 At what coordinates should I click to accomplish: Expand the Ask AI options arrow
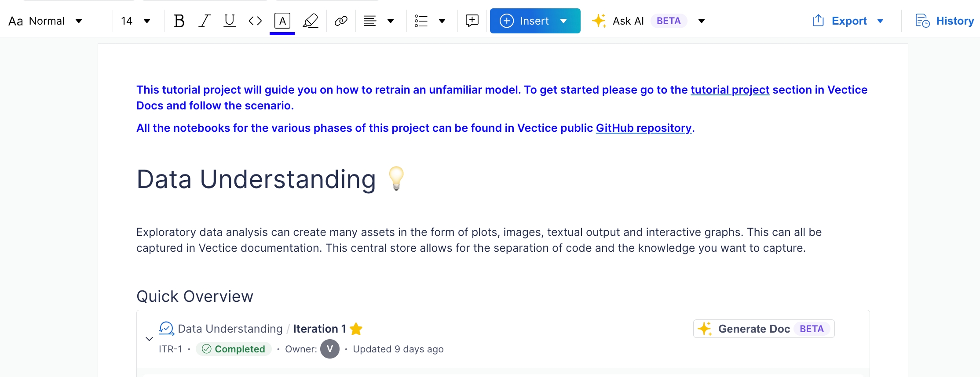tap(702, 21)
